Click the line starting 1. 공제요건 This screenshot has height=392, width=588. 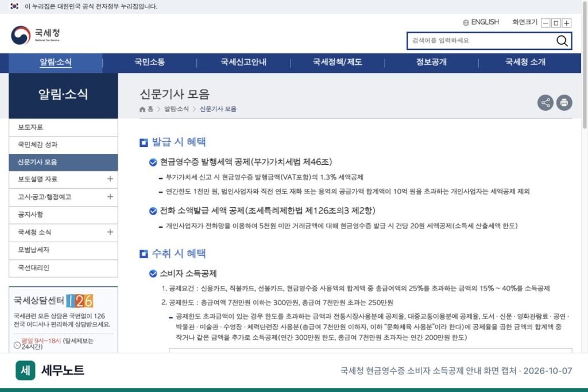point(355,288)
